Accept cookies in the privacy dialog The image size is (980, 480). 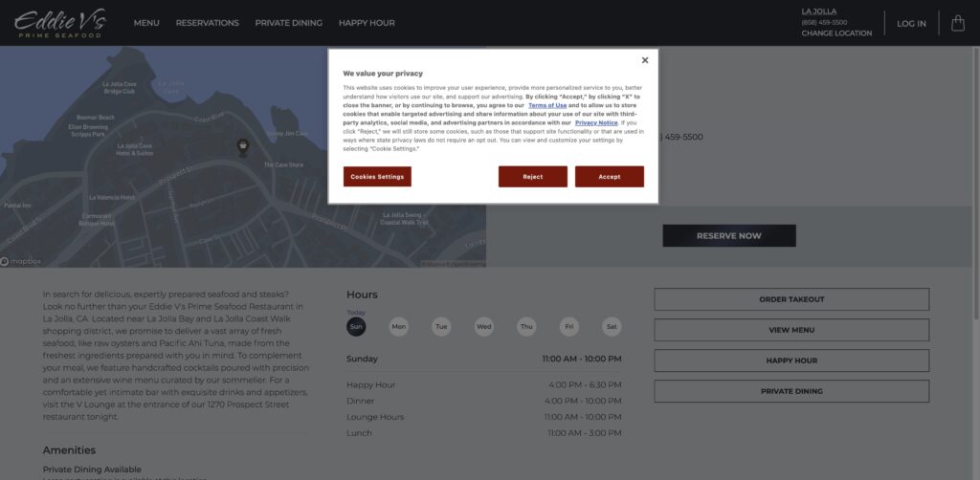click(x=610, y=177)
